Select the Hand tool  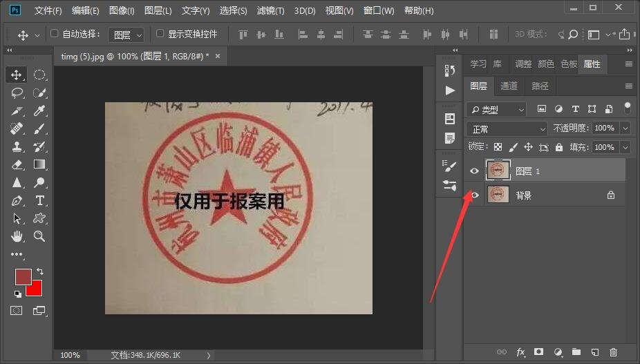[17, 236]
